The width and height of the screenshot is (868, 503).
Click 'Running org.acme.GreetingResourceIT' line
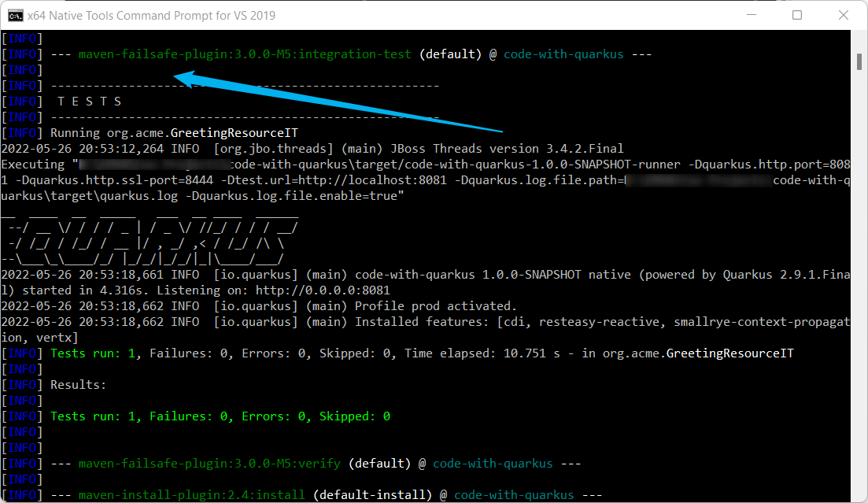[175, 133]
